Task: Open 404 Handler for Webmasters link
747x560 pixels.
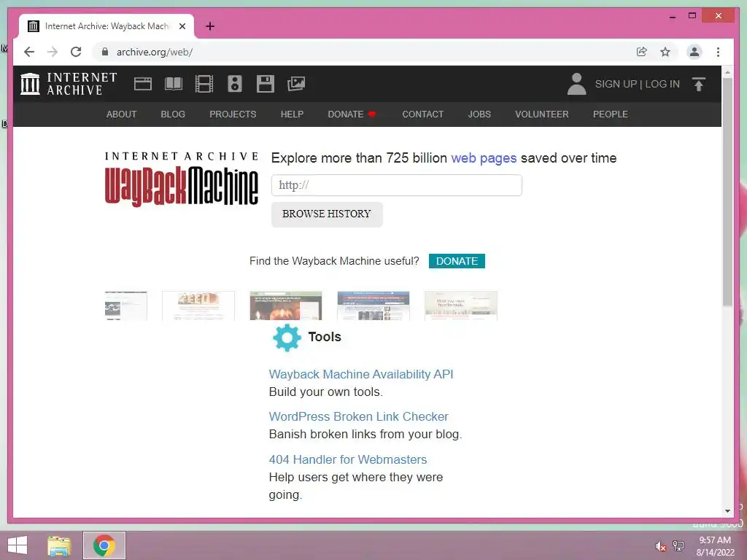Action: (x=348, y=459)
